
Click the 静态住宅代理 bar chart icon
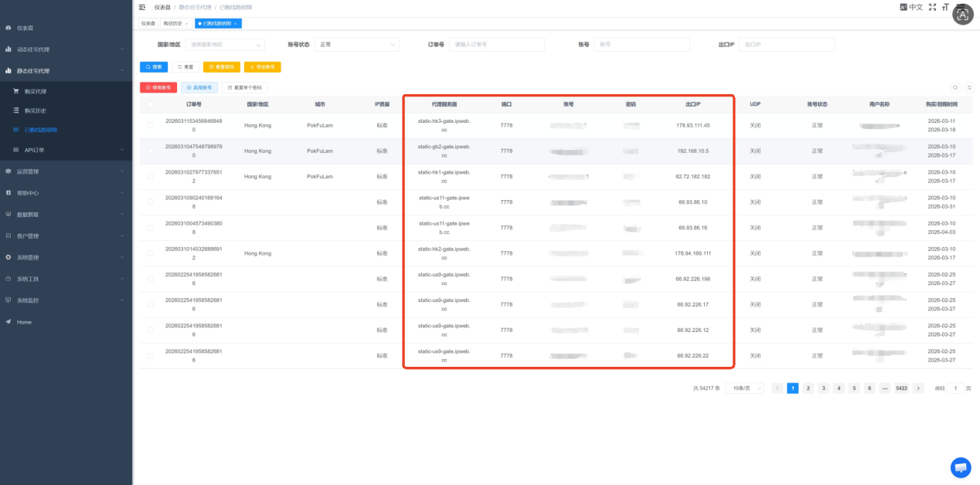[9, 71]
